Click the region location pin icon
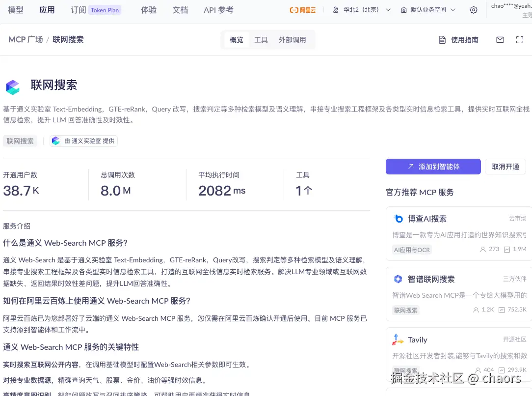This screenshot has height=396, width=532. (x=336, y=10)
